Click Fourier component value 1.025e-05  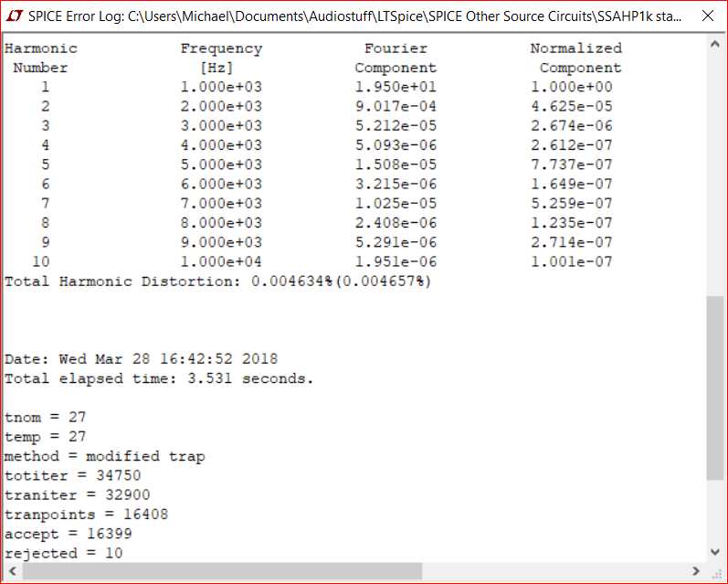(396, 204)
